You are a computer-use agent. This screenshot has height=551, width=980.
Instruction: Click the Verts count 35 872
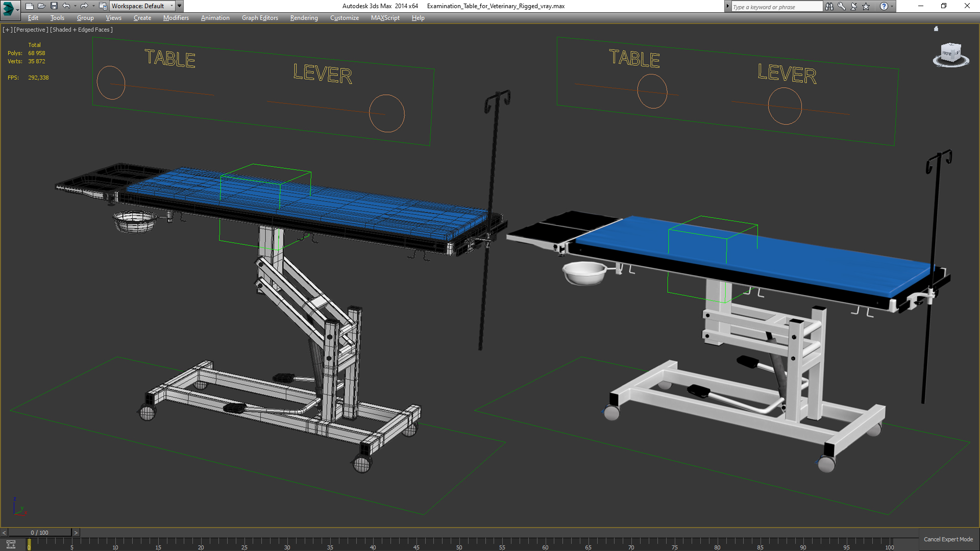pos(37,61)
